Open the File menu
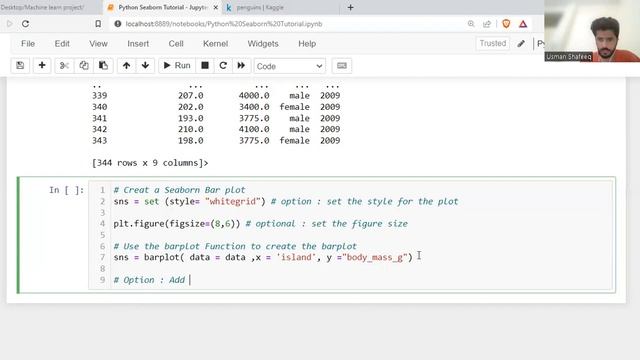 pos(28,44)
